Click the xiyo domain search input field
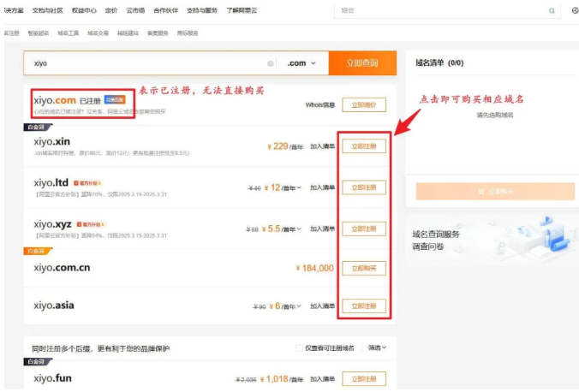 click(x=146, y=63)
